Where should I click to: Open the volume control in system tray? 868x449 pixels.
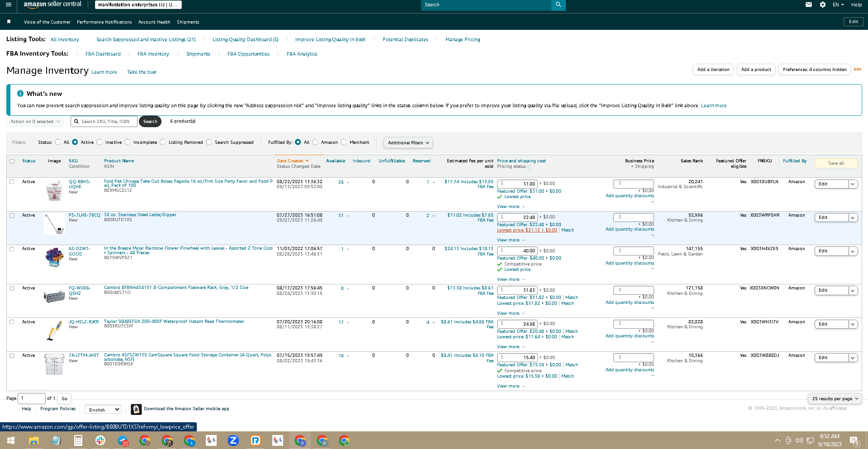[x=799, y=440]
